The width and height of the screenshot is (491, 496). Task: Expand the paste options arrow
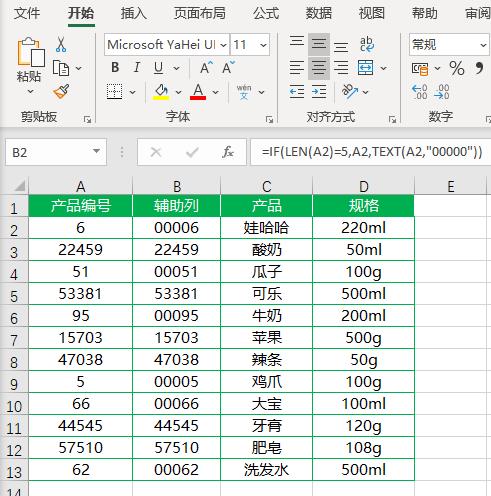tap(30, 91)
